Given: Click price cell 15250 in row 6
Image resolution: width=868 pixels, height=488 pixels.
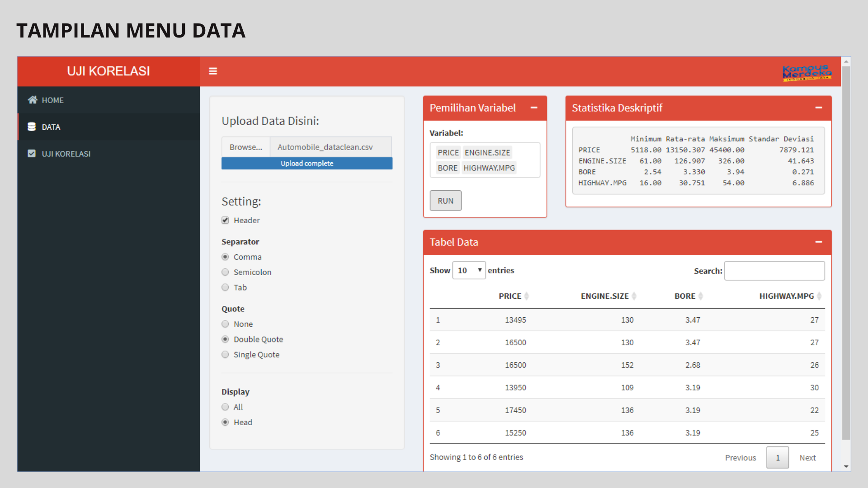Looking at the screenshot, I should tap(515, 433).
